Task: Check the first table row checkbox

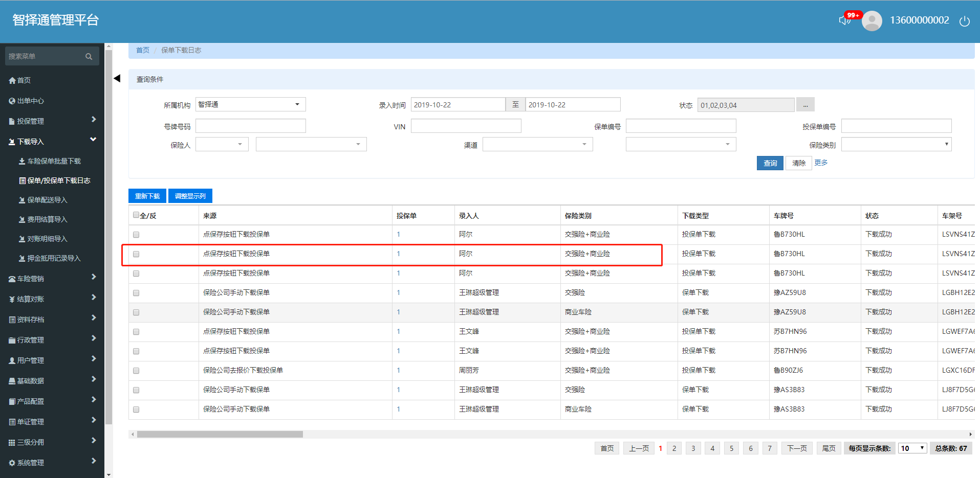Action: click(x=136, y=235)
